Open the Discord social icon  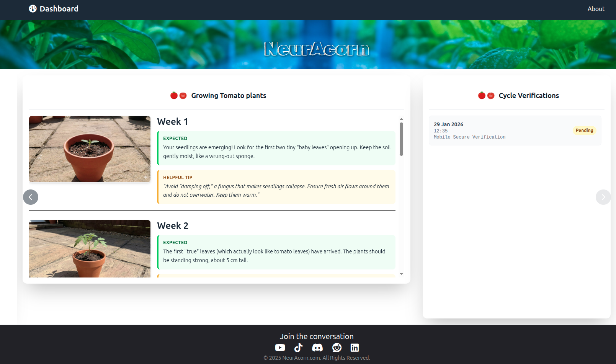pos(317,348)
